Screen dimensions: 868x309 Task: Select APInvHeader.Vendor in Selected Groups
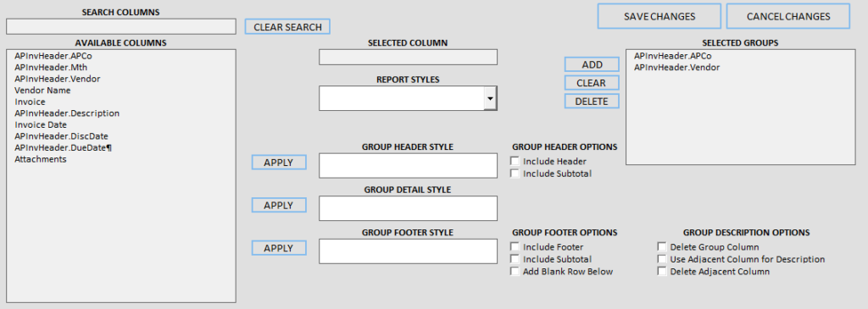(677, 68)
